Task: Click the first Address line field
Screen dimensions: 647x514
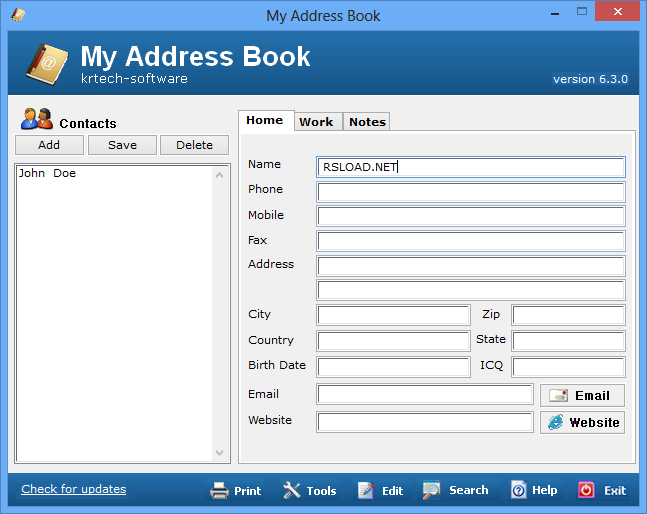Action: pyautogui.click(x=471, y=266)
